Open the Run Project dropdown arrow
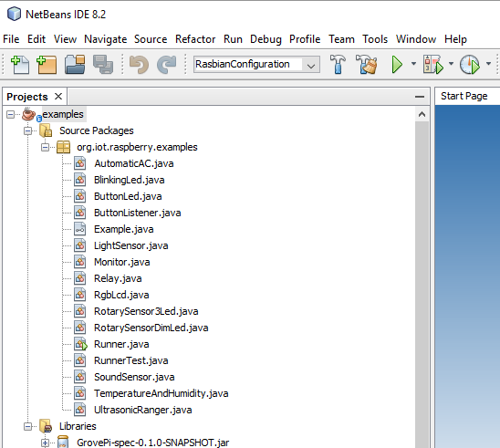Image resolution: width=500 pixels, height=448 pixels. click(x=413, y=64)
